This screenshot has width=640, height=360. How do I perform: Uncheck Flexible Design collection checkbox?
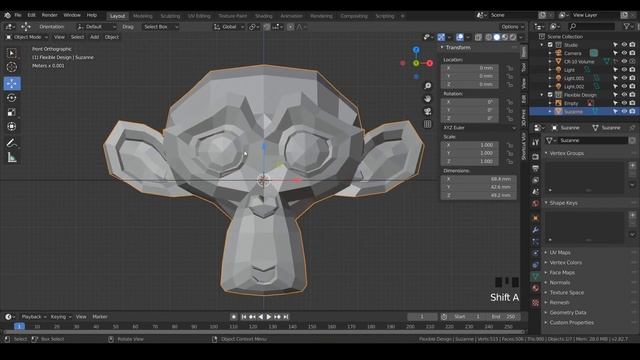(x=550, y=95)
